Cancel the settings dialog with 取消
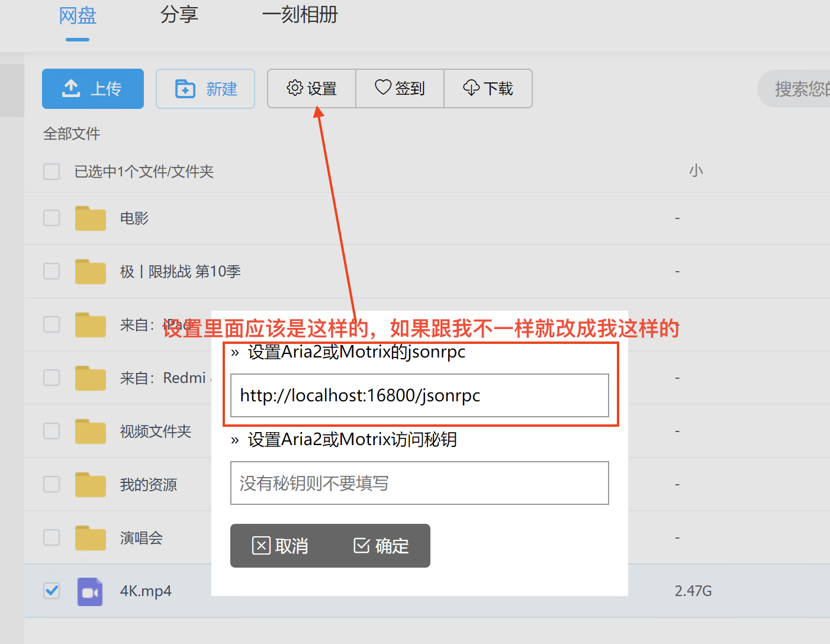This screenshot has width=830, height=644. pyautogui.click(x=280, y=546)
